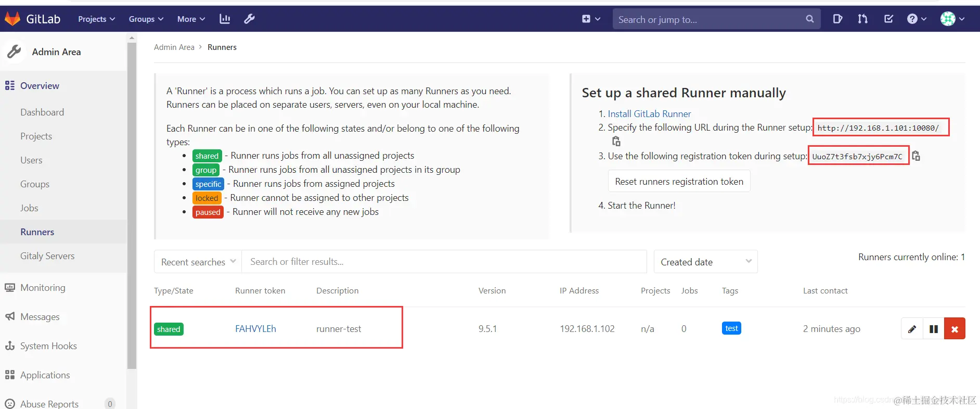Open the Help question mark menu
980x409 pixels.
pos(917,19)
